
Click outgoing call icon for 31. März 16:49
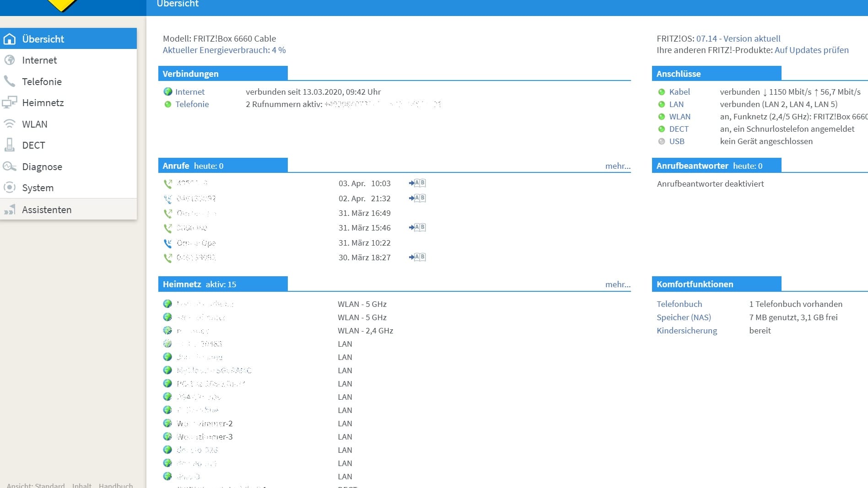point(168,214)
